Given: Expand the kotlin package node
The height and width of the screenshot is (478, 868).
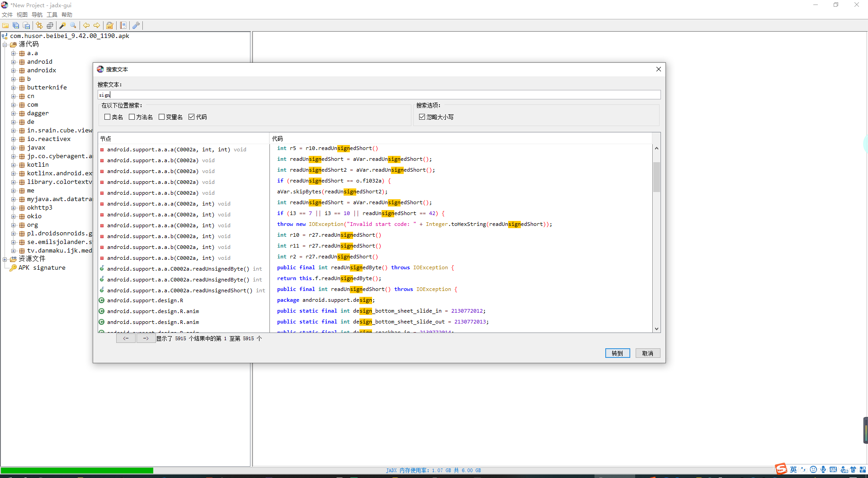Looking at the screenshot, I should [14, 165].
